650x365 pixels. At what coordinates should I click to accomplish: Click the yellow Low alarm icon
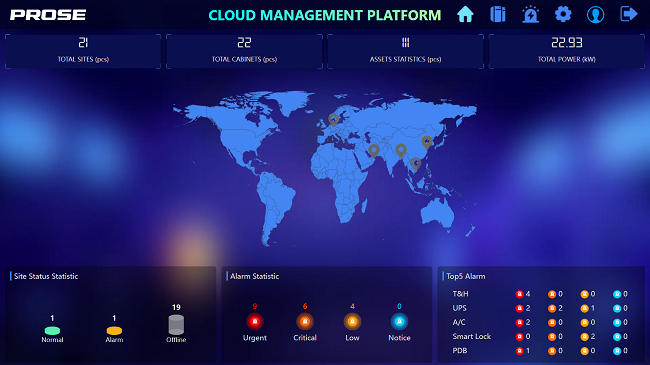click(x=352, y=321)
